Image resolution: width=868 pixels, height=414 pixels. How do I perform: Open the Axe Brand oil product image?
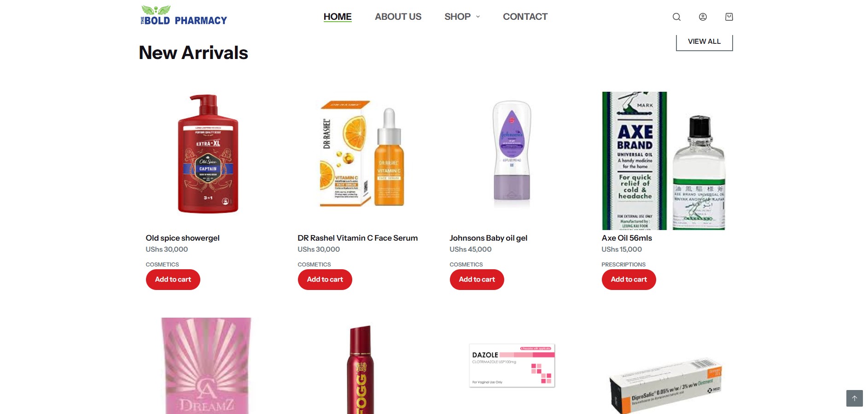point(664,160)
